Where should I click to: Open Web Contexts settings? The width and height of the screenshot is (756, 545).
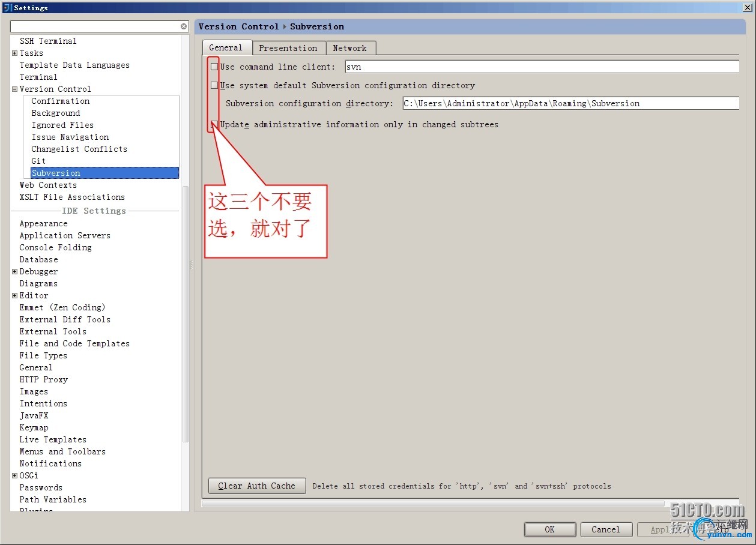(48, 185)
